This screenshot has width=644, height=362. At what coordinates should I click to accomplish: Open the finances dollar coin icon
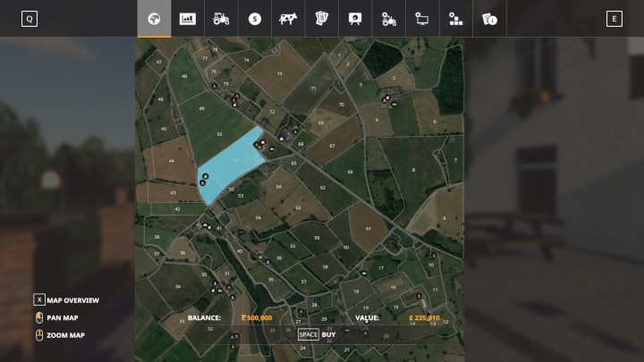click(x=255, y=19)
